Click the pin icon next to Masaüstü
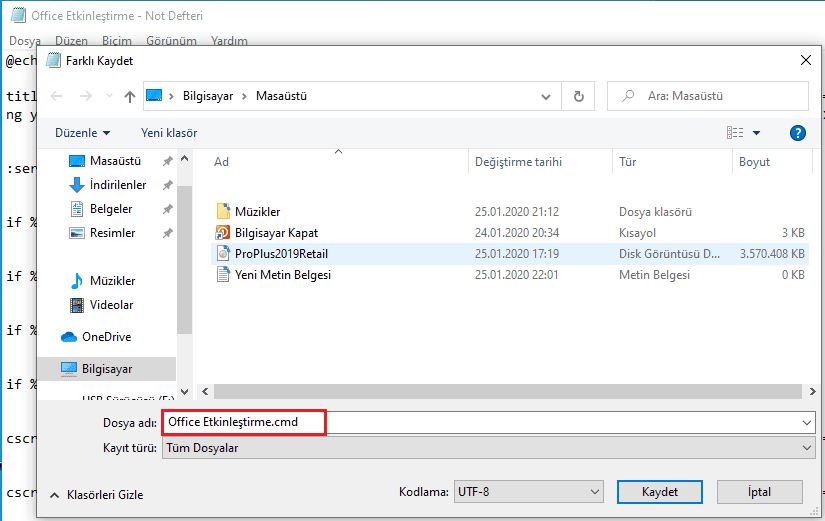825x521 pixels. (167, 161)
